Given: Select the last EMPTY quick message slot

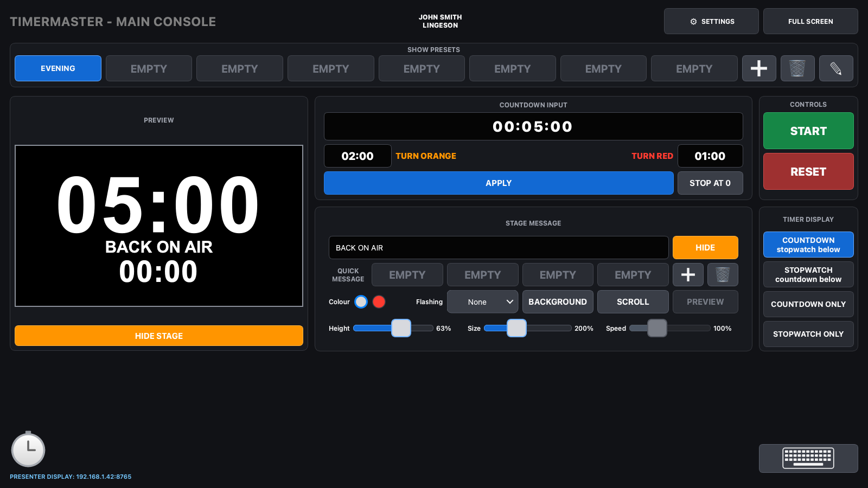Looking at the screenshot, I should pyautogui.click(x=633, y=275).
